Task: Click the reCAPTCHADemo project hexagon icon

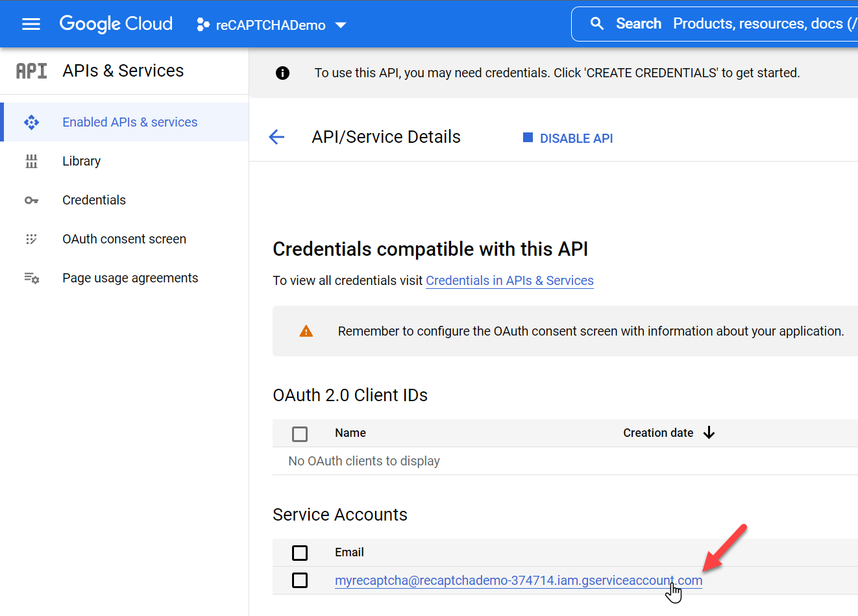Action: pyautogui.click(x=203, y=25)
